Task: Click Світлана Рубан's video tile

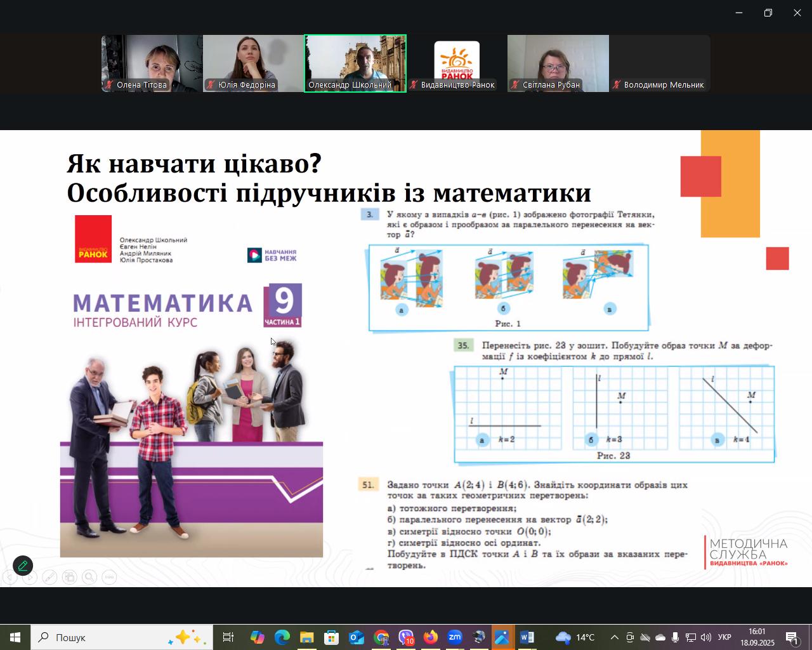Action: (558, 63)
